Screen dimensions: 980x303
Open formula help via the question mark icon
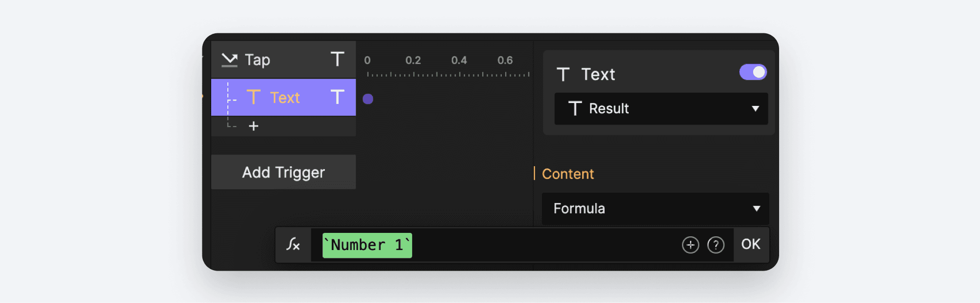pyautogui.click(x=716, y=244)
